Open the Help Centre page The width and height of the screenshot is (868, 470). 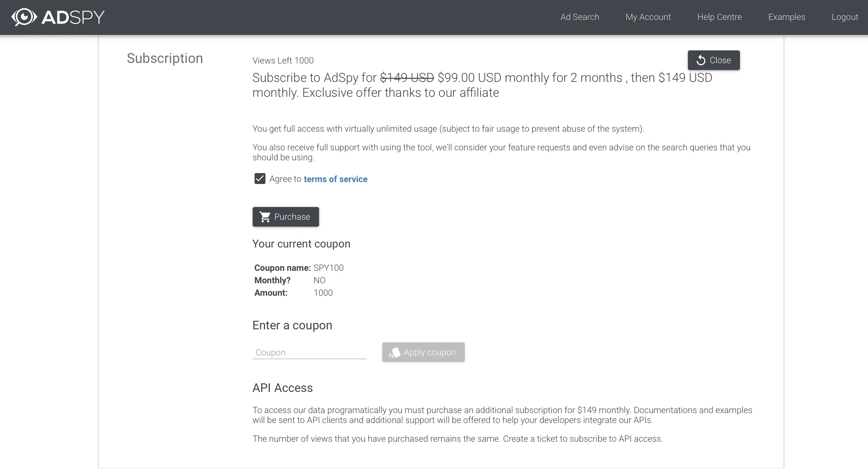point(719,17)
